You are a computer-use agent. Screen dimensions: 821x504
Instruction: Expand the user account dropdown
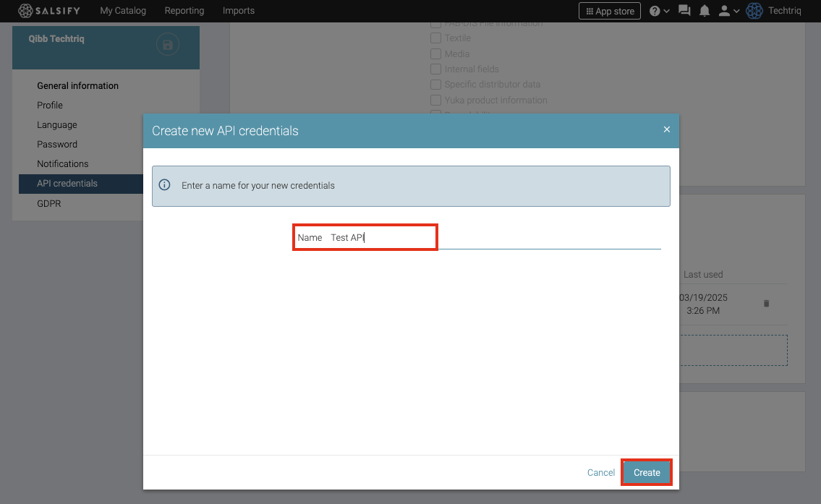pyautogui.click(x=728, y=11)
